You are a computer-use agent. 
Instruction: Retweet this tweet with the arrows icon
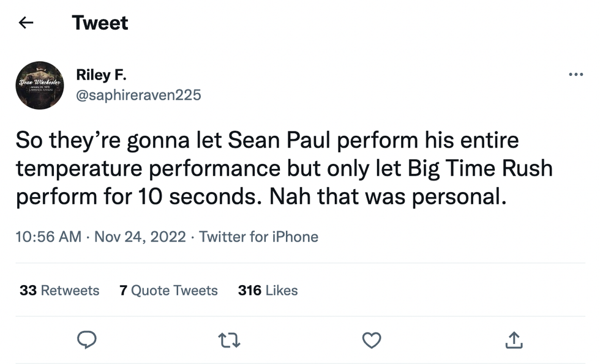[x=230, y=340]
